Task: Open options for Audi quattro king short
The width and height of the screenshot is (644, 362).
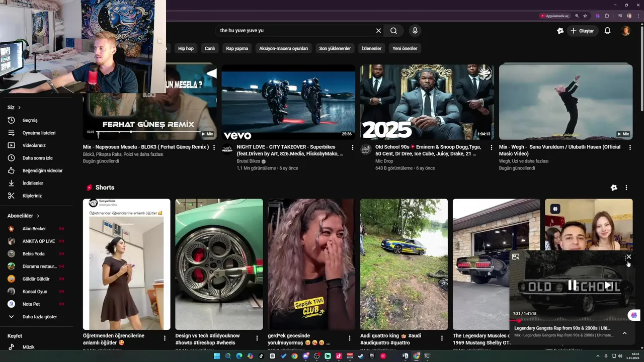Action: coord(442,338)
